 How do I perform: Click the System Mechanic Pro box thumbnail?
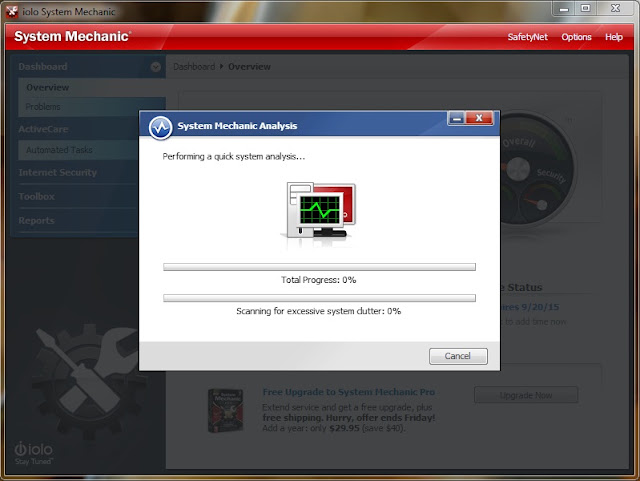pos(226,410)
